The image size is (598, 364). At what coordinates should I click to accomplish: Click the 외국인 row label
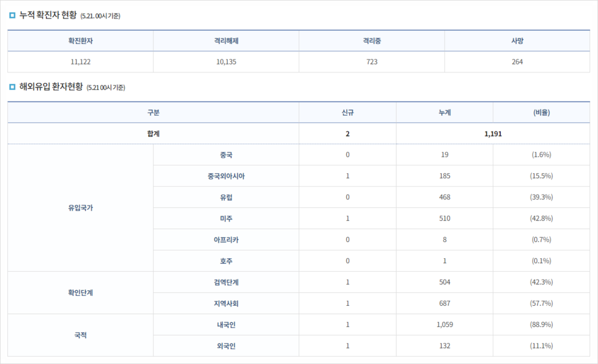pos(226,346)
